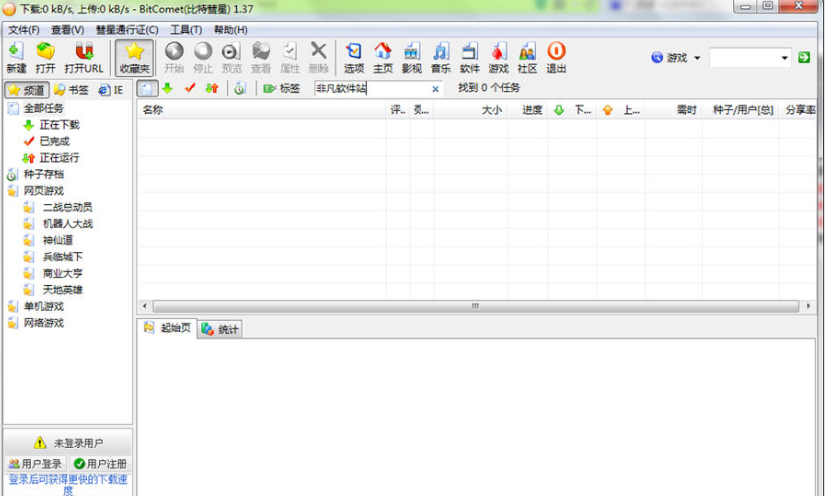Toggle the green downloading filter arrow
Viewport: 826px width, 496px height.
coord(168,88)
